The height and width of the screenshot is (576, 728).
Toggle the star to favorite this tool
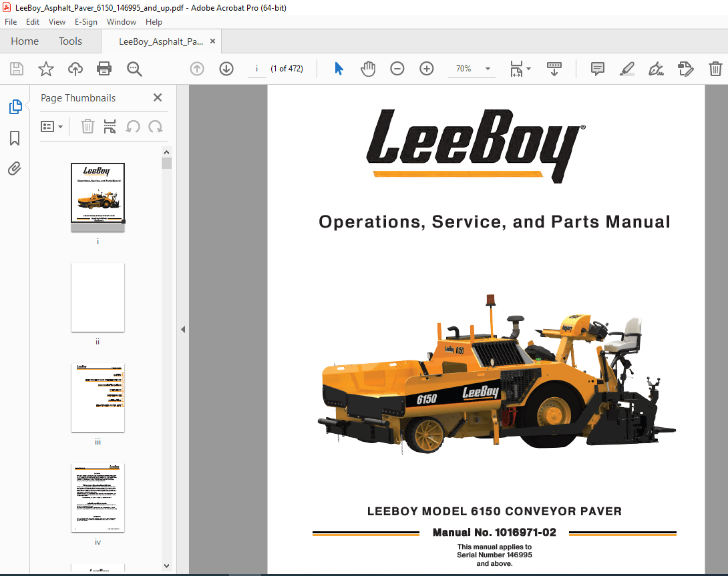point(45,69)
